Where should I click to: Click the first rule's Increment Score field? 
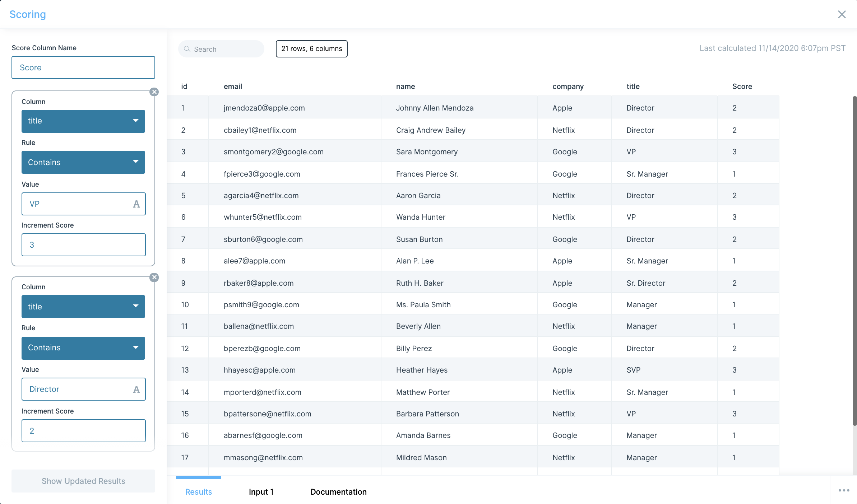tap(83, 245)
